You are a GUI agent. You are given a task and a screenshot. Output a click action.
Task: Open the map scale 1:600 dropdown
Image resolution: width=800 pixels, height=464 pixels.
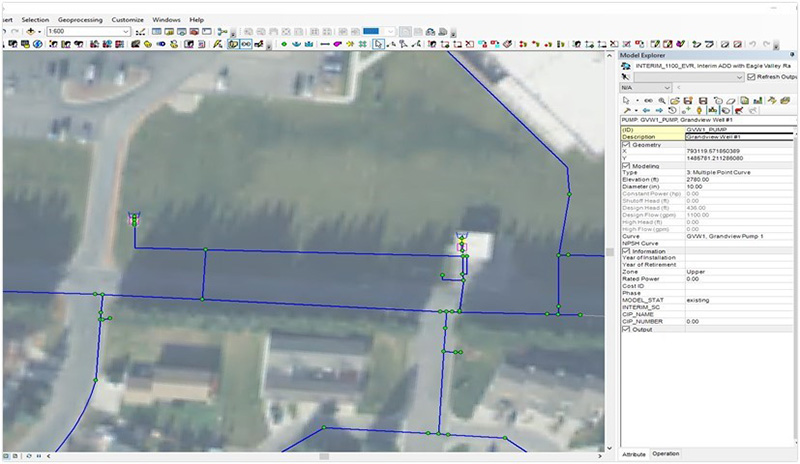(126, 31)
